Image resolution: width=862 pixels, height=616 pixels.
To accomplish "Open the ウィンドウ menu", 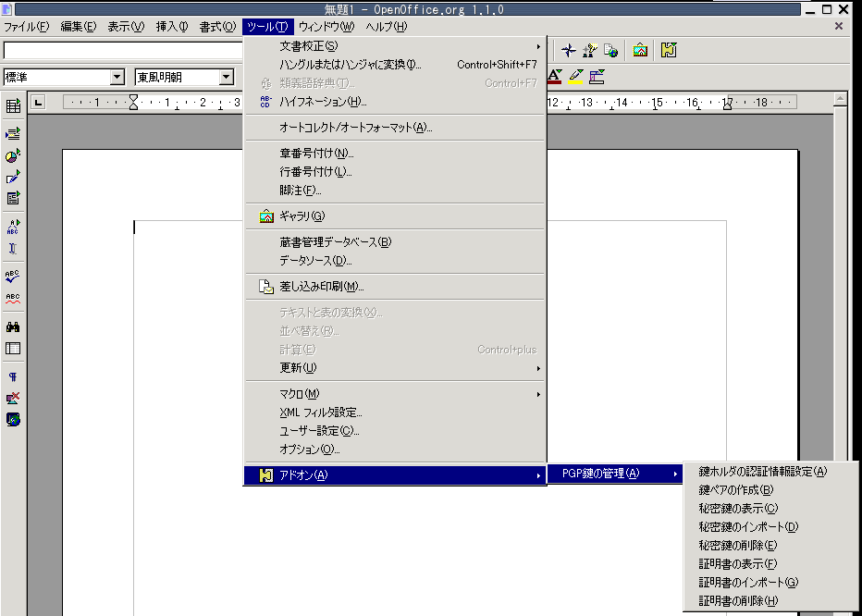I will (x=326, y=27).
